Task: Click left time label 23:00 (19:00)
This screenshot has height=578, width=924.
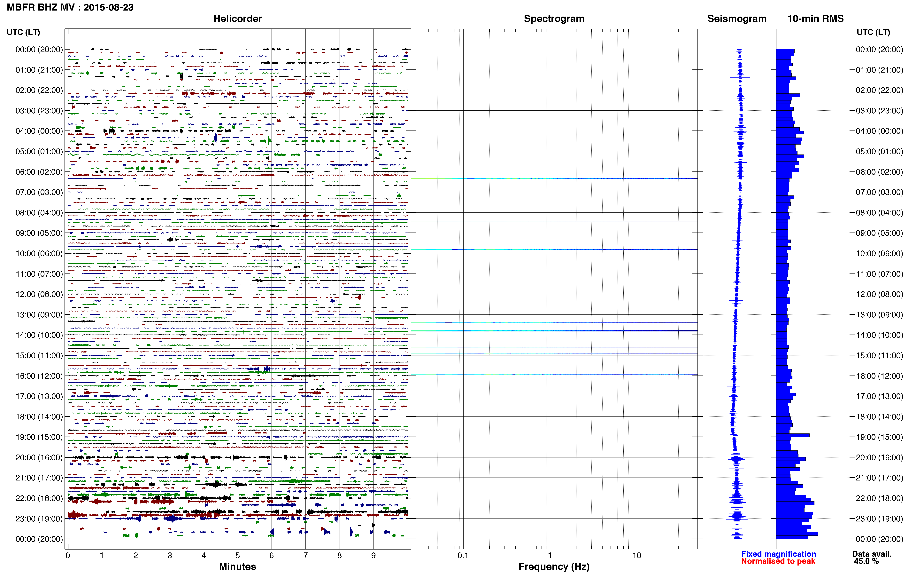Action: (x=39, y=519)
